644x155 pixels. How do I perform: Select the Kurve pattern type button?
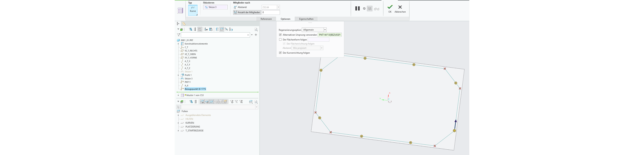[193, 10]
